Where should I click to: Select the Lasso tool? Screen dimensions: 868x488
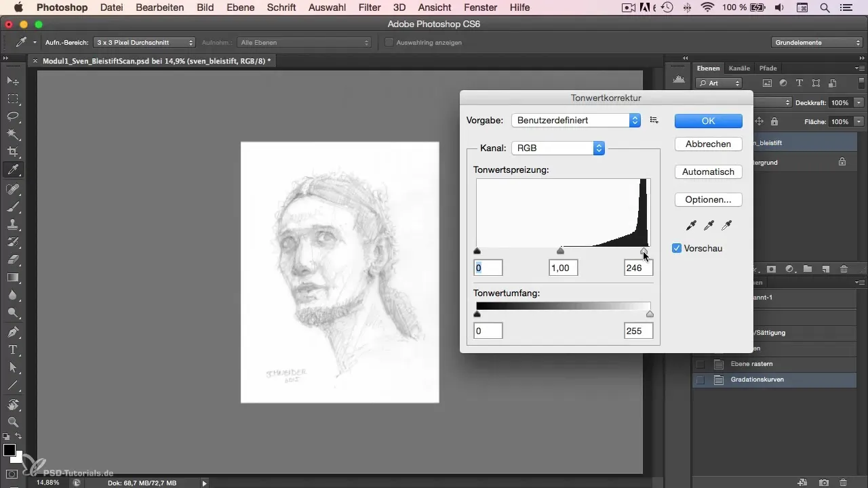[12, 117]
